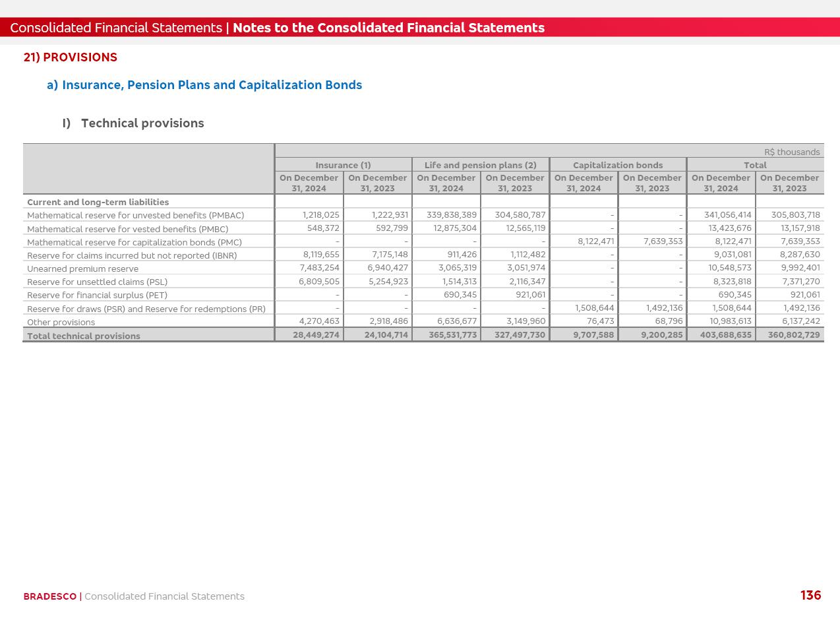The width and height of the screenshot is (840, 630).
Task: Click the 'Insurance (1)' column group header
Action: [343, 165]
